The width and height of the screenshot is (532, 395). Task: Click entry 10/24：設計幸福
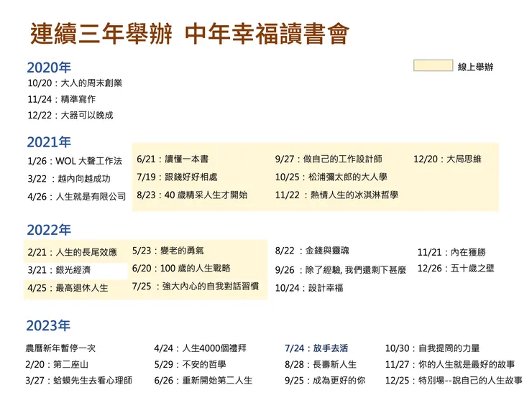(309, 288)
